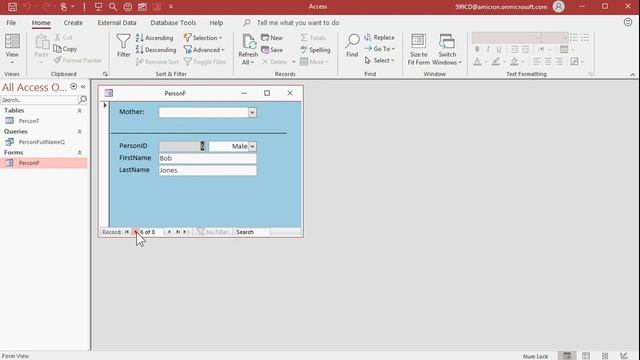The image size is (640, 360).
Task: Select PersonF form in navigation pane
Action: 44,163
